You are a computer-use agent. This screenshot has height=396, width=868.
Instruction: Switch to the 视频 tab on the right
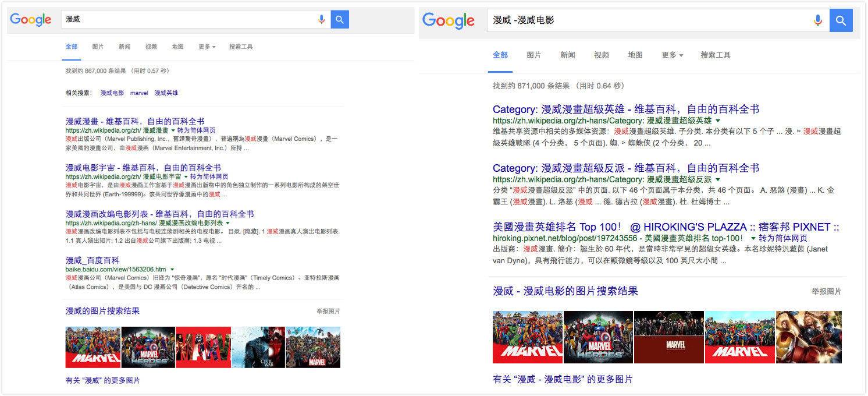tap(601, 55)
